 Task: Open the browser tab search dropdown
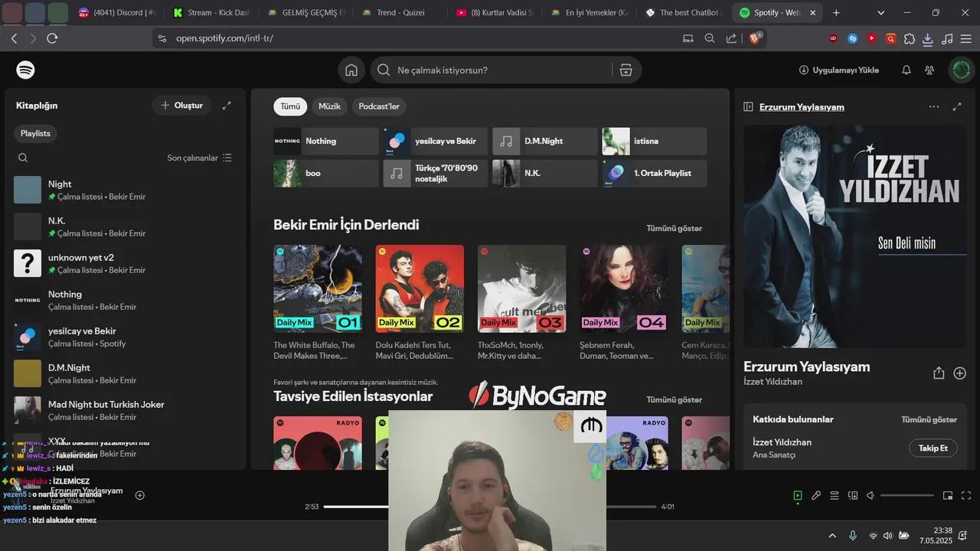point(880,13)
